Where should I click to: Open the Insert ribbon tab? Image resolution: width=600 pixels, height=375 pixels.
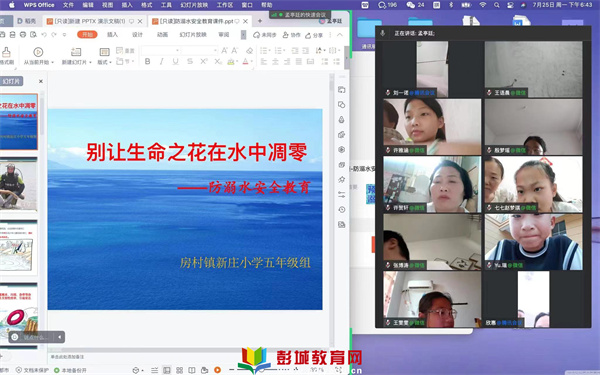point(112,35)
